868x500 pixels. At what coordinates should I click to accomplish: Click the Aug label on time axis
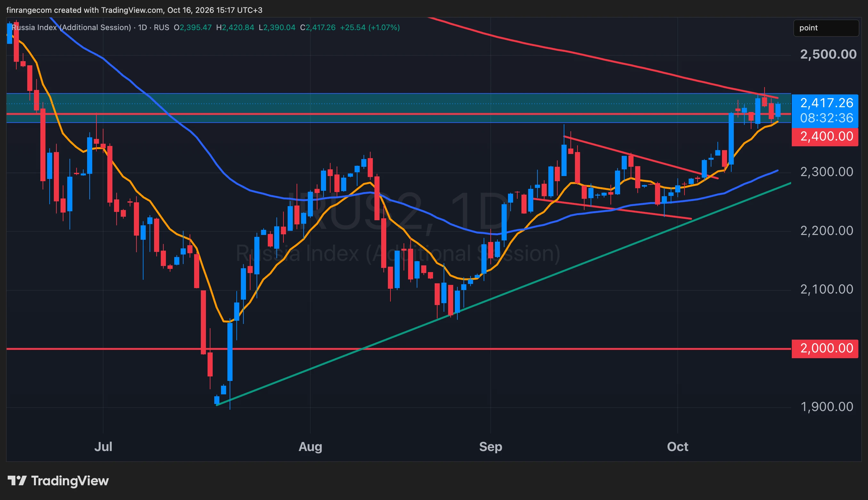click(x=310, y=447)
